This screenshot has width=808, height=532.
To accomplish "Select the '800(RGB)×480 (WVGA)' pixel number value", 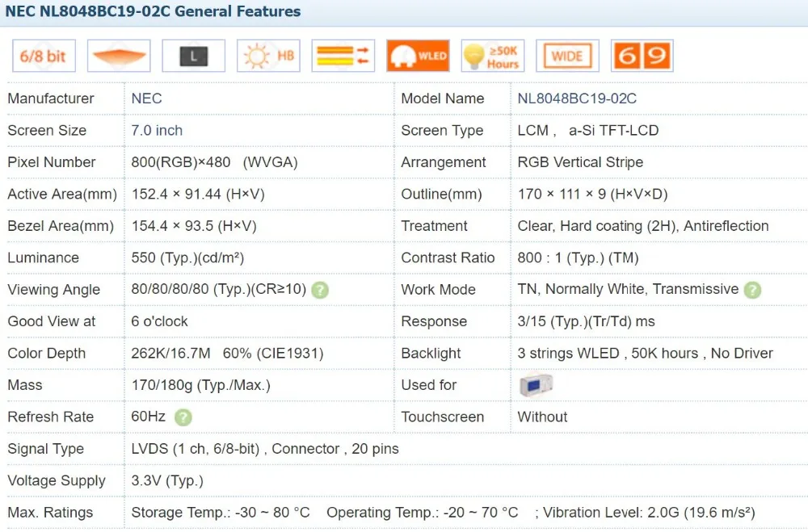I will [214, 162].
